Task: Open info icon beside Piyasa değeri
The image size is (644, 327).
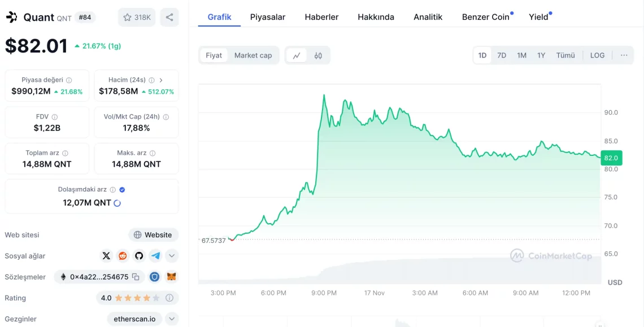Action: pos(69,80)
